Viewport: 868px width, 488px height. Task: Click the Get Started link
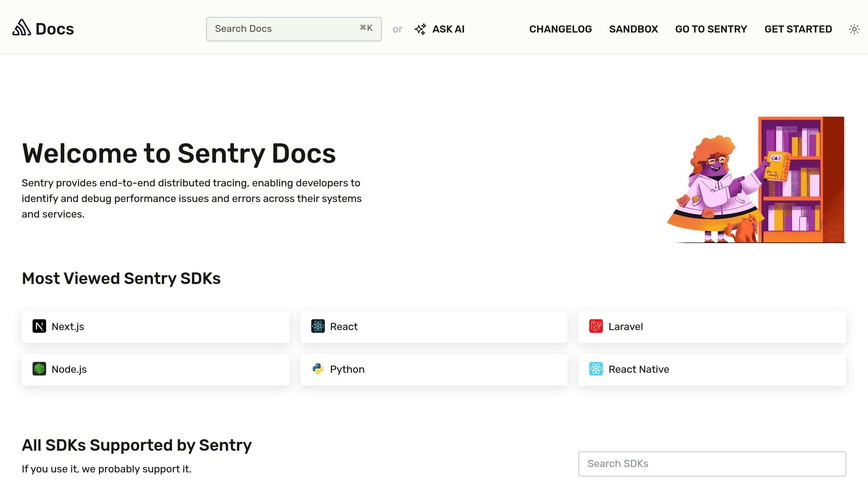pyautogui.click(x=798, y=29)
